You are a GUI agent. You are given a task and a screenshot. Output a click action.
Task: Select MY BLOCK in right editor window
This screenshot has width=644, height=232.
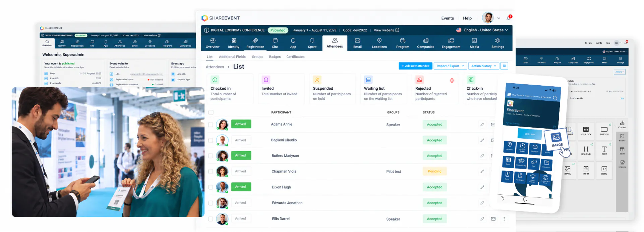point(586,131)
